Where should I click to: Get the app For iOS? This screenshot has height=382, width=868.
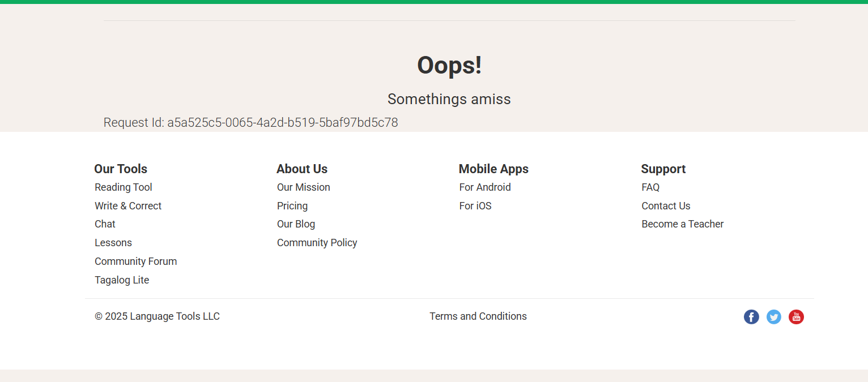pyautogui.click(x=475, y=206)
